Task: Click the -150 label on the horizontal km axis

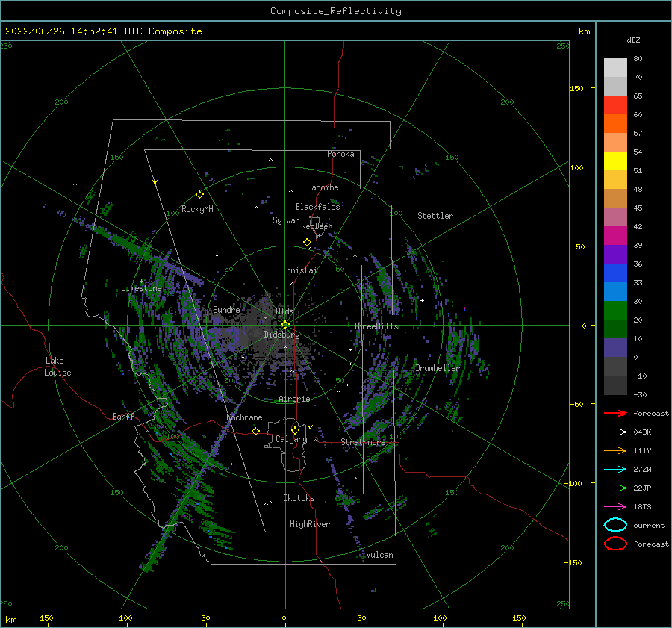Action: tap(44, 618)
